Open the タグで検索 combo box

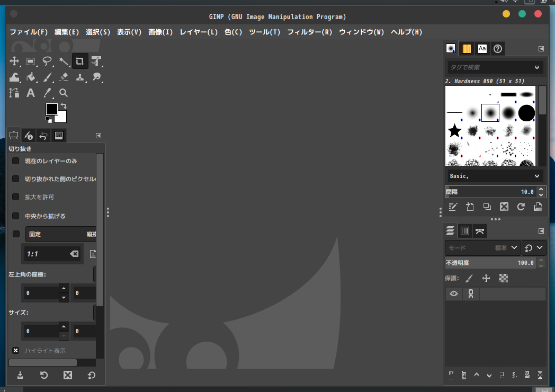click(x=495, y=67)
